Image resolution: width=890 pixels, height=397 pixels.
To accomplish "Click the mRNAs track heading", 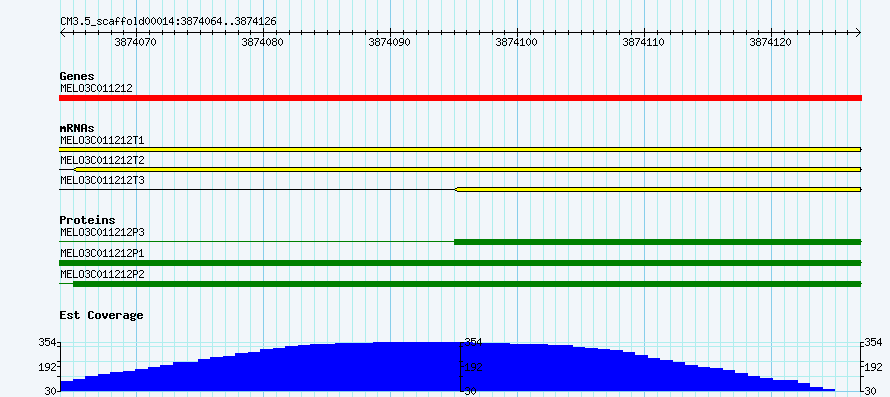I will (x=77, y=128).
